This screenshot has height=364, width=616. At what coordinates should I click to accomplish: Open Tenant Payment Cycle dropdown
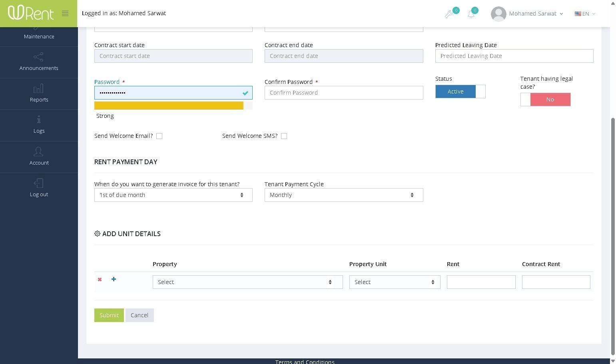344,195
